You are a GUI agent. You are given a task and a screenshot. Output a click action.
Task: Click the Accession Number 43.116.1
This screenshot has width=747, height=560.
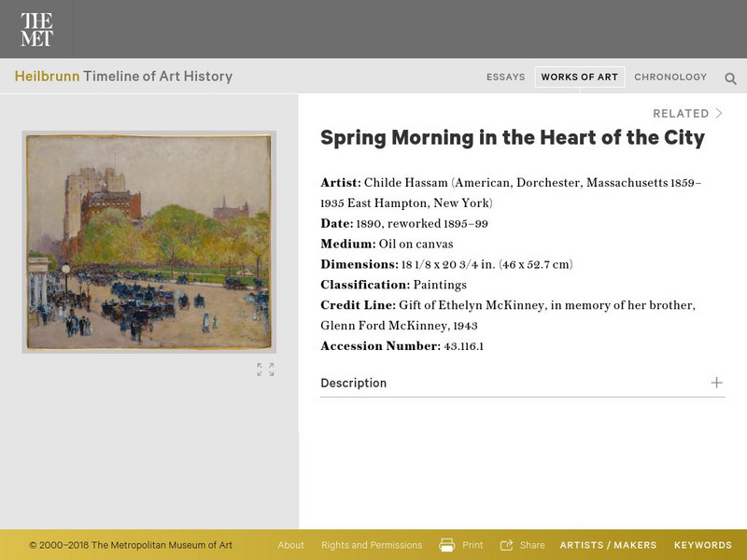point(463,346)
